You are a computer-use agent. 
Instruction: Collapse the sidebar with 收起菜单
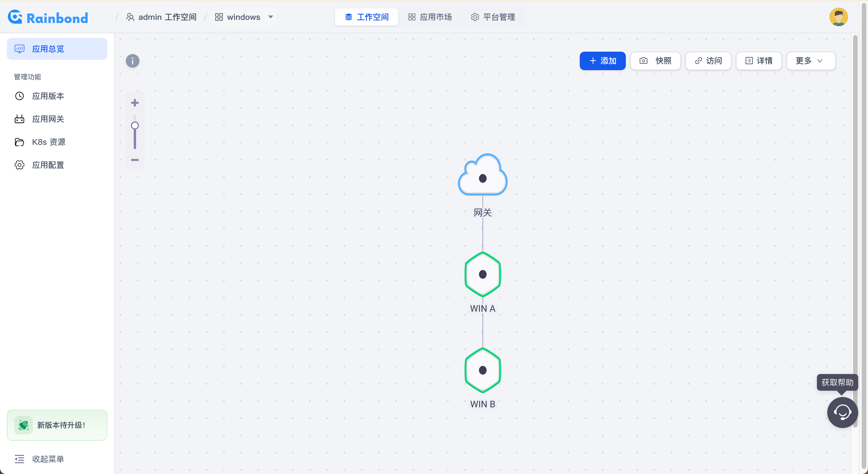[x=39, y=459]
